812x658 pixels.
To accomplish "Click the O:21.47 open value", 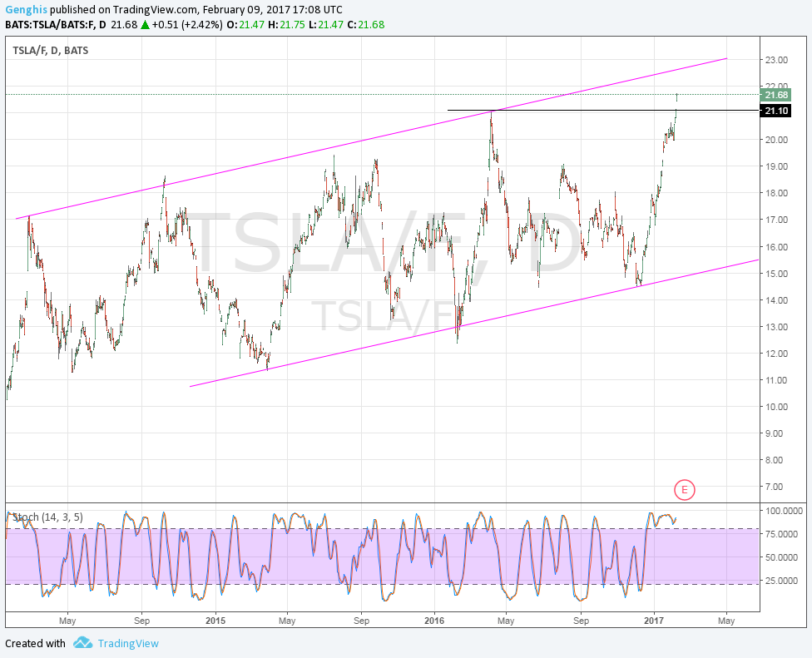I will 245,25.
